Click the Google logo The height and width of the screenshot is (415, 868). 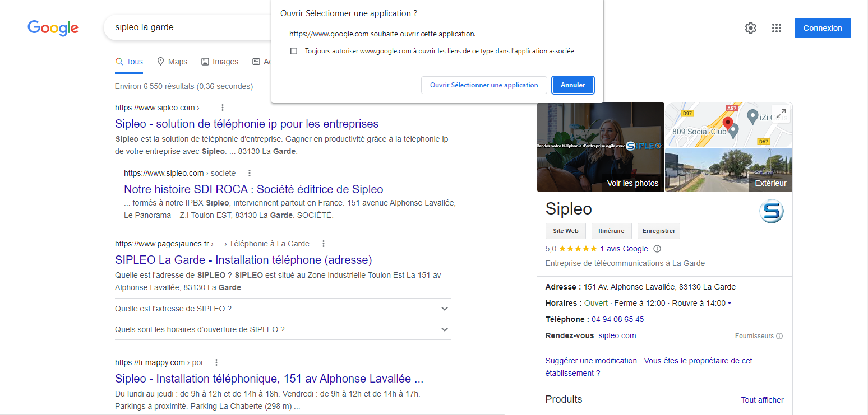click(x=53, y=28)
